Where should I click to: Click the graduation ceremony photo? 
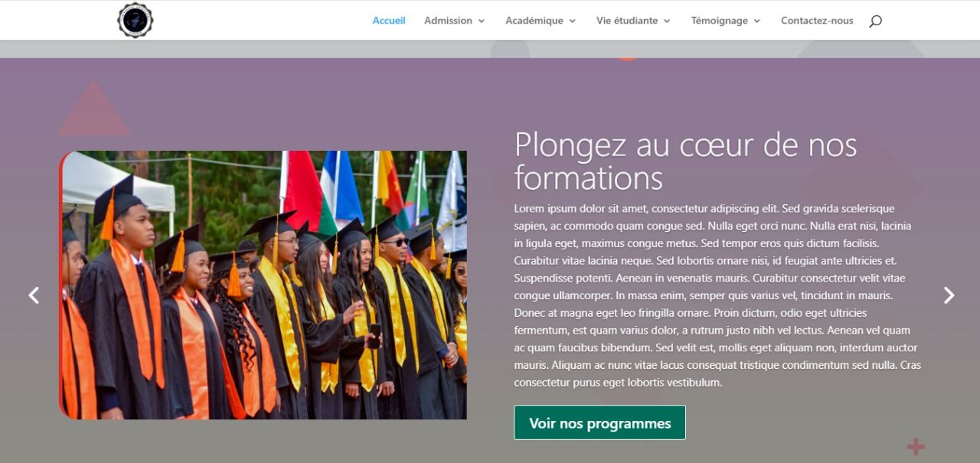(x=263, y=285)
